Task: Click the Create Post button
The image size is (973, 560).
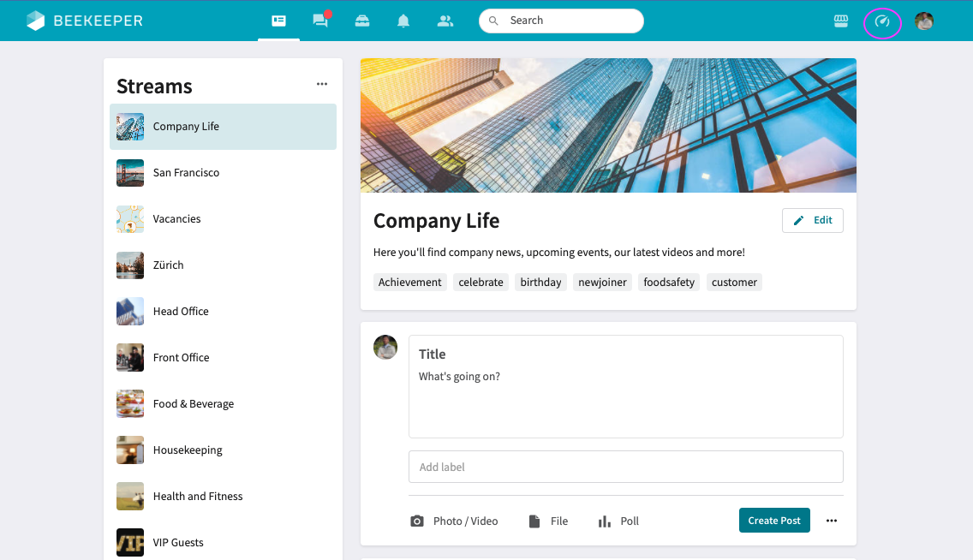Action: (x=774, y=521)
